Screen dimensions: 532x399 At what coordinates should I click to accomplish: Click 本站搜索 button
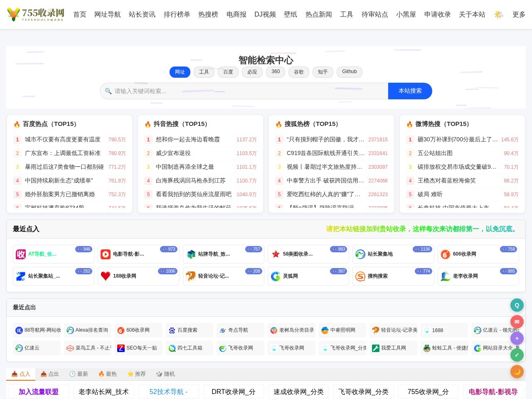pyautogui.click(x=410, y=91)
